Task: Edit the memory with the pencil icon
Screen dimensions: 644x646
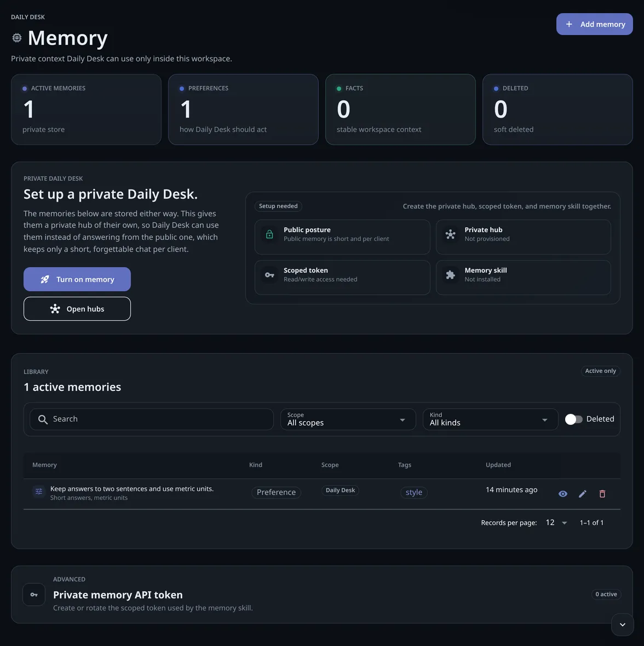Action: click(x=582, y=494)
